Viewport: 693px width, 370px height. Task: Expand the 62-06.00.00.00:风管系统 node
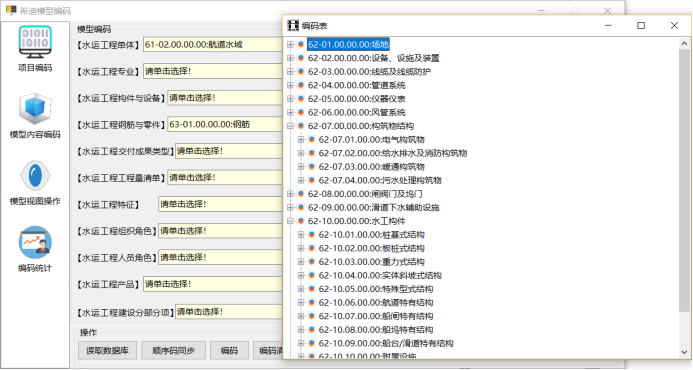pos(290,112)
